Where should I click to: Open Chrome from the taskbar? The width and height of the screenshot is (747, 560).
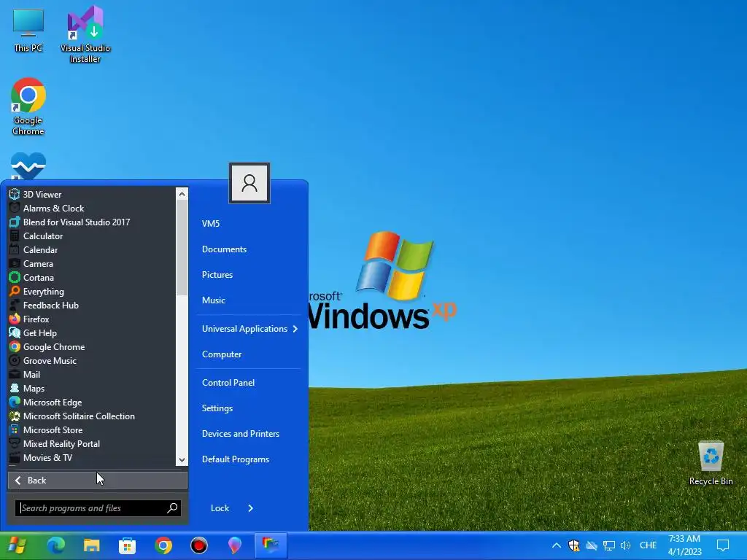click(163, 545)
